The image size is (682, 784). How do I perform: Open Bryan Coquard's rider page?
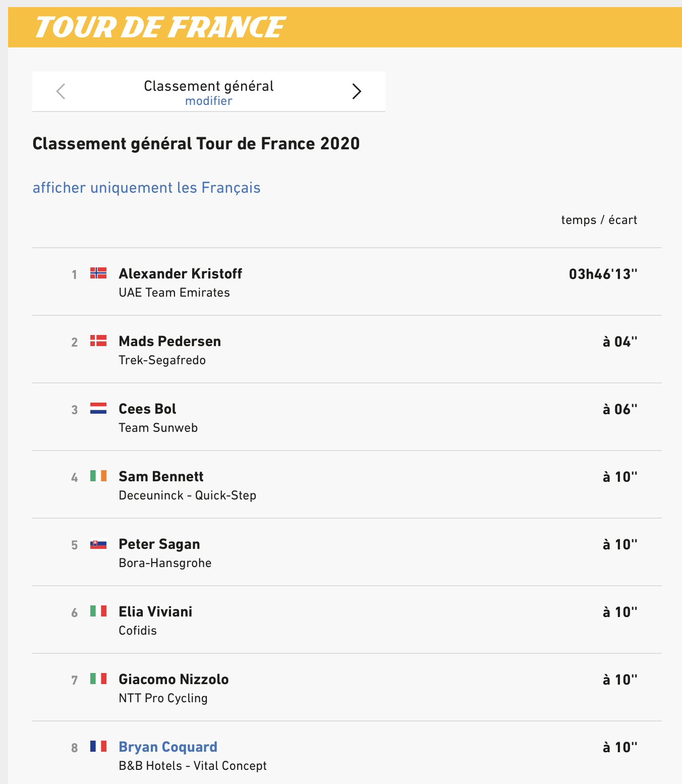pyautogui.click(x=168, y=747)
